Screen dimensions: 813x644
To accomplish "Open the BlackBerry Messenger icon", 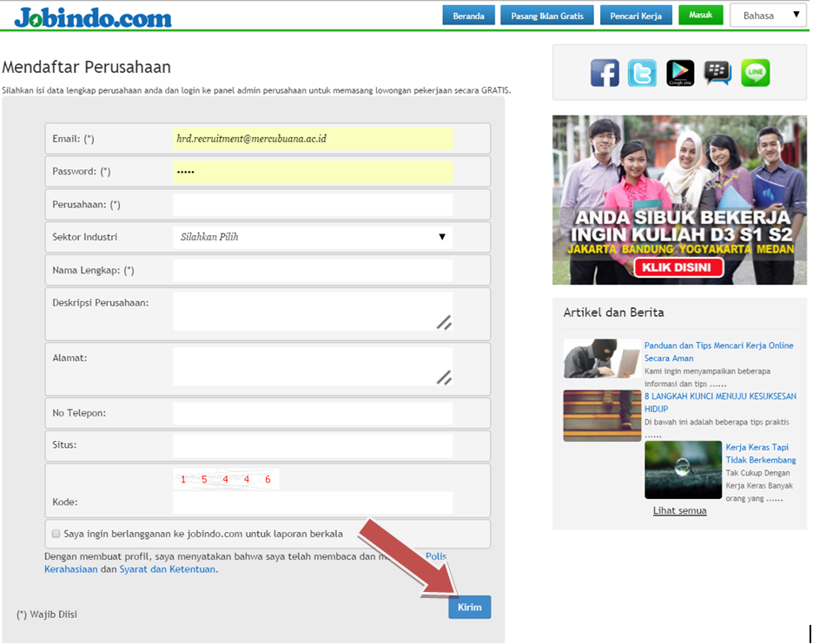I will [717, 73].
